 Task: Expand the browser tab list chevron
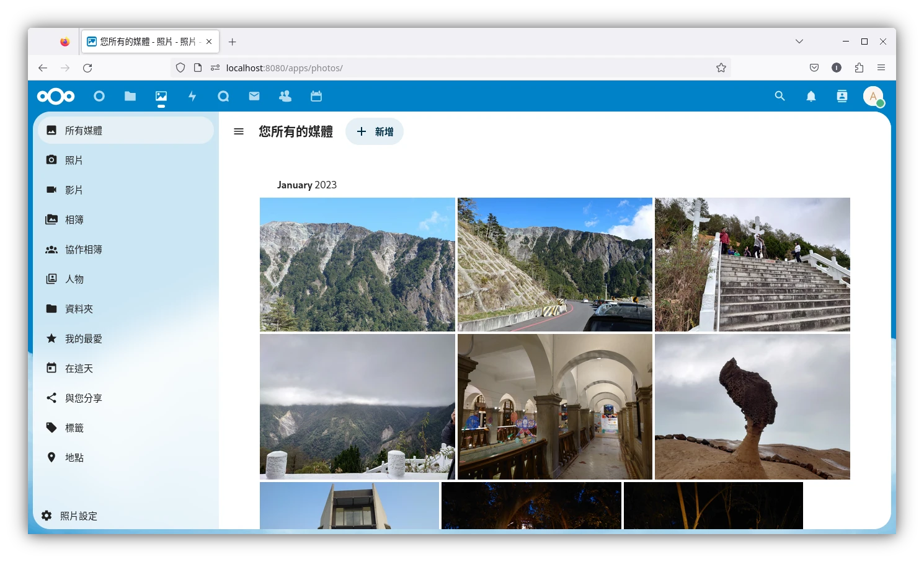click(799, 42)
